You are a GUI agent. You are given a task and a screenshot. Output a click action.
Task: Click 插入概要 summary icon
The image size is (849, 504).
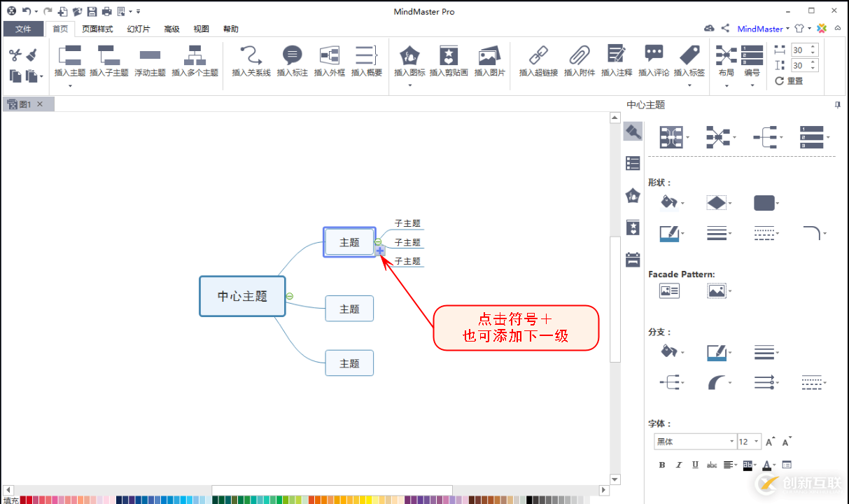(x=366, y=56)
